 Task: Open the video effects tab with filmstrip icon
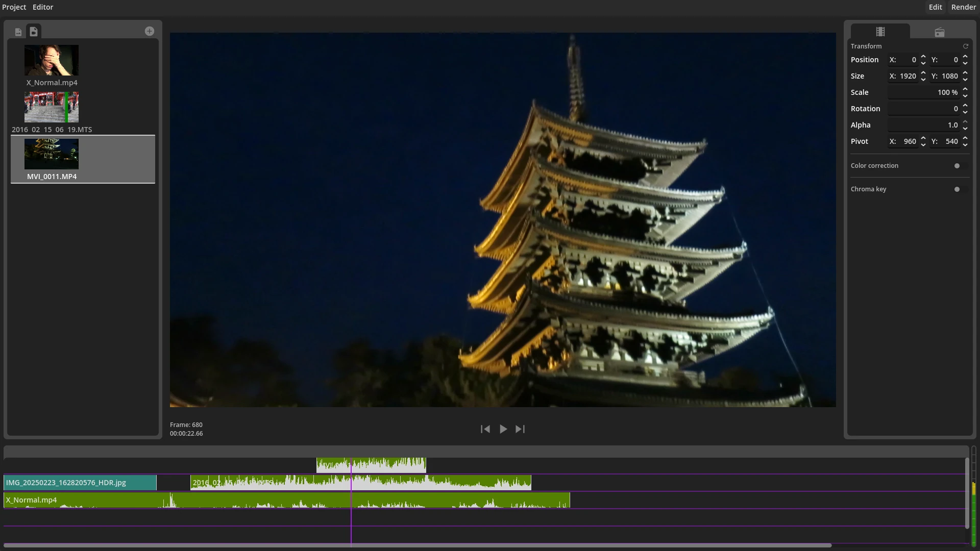click(880, 32)
